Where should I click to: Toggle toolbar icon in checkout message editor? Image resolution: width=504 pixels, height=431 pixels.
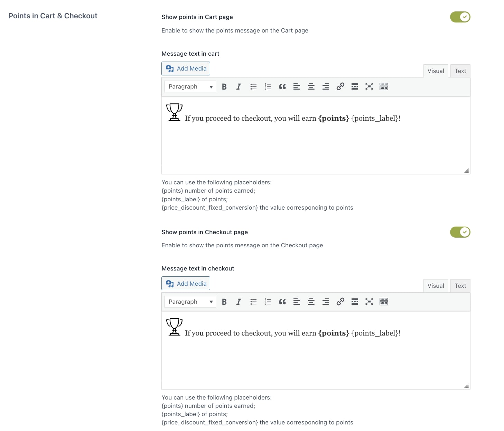click(x=384, y=302)
